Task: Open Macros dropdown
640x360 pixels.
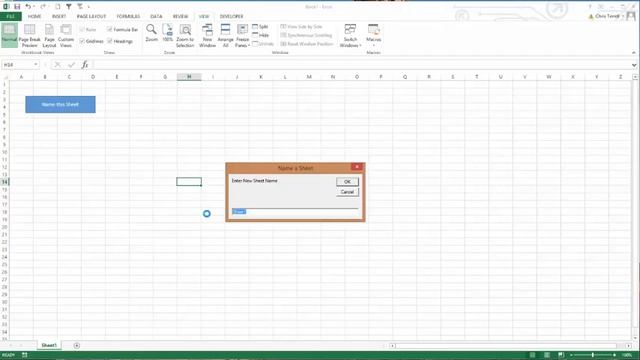Action: click(x=373, y=36)
